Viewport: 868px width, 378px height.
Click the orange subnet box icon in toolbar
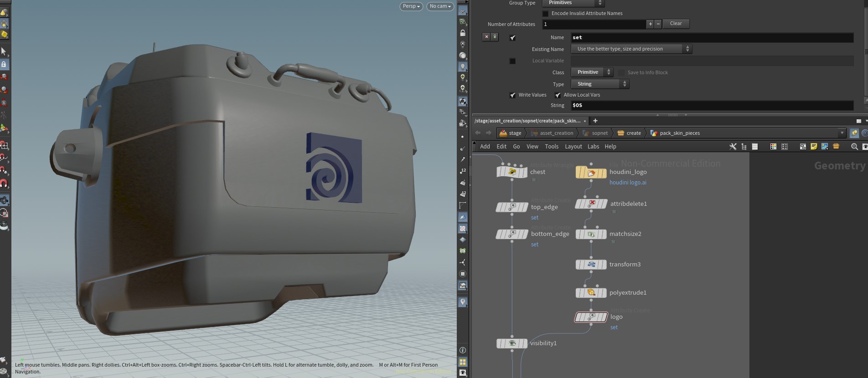pyautogui.click(x=836, y=147)
